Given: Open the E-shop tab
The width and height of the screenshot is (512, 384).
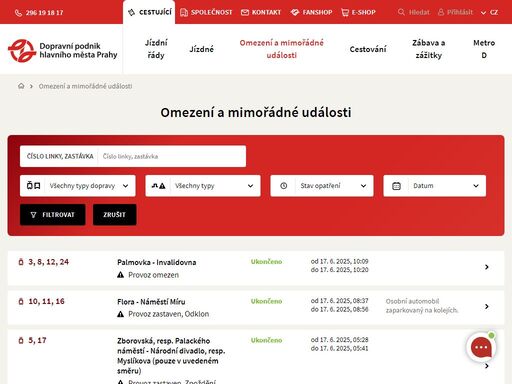Looking at the screenshot, I should pyautogui.click(x=358, y=12).
